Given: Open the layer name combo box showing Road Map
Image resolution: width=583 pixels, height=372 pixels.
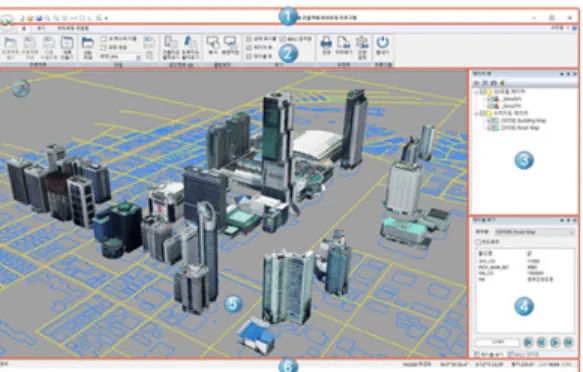Looking at the screenshot, I should (534, 232).
